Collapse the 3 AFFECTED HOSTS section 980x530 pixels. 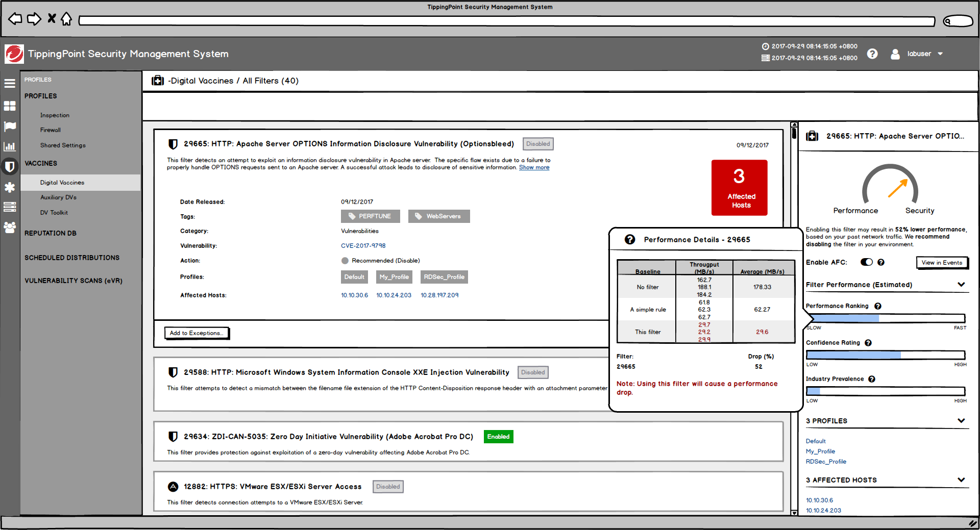(962, 480)
